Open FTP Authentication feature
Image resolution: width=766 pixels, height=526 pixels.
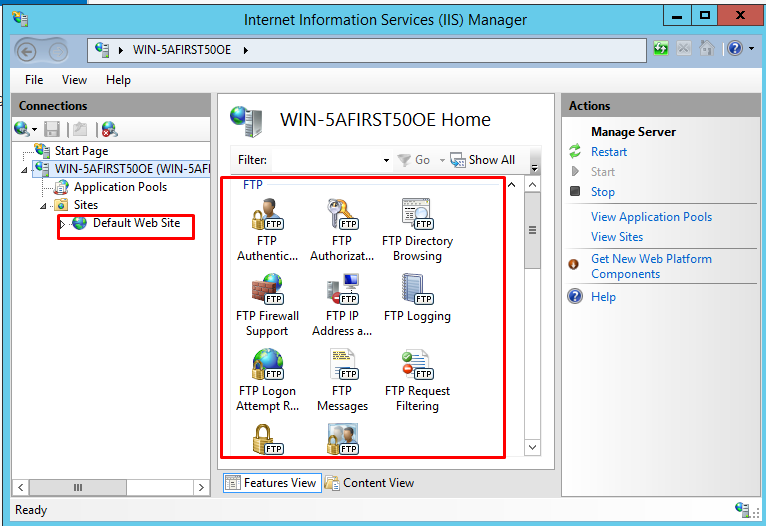pos(267,230)
